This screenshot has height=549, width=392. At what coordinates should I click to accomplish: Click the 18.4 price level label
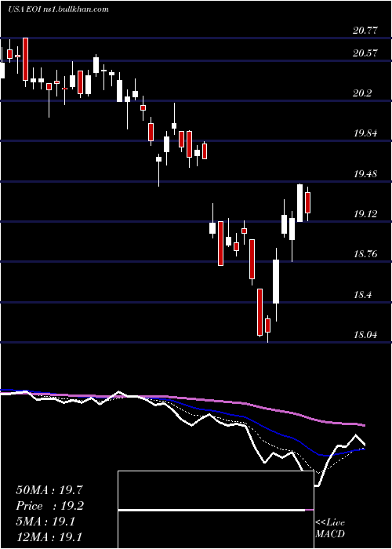pyautogui.click(x=362, y=295)
